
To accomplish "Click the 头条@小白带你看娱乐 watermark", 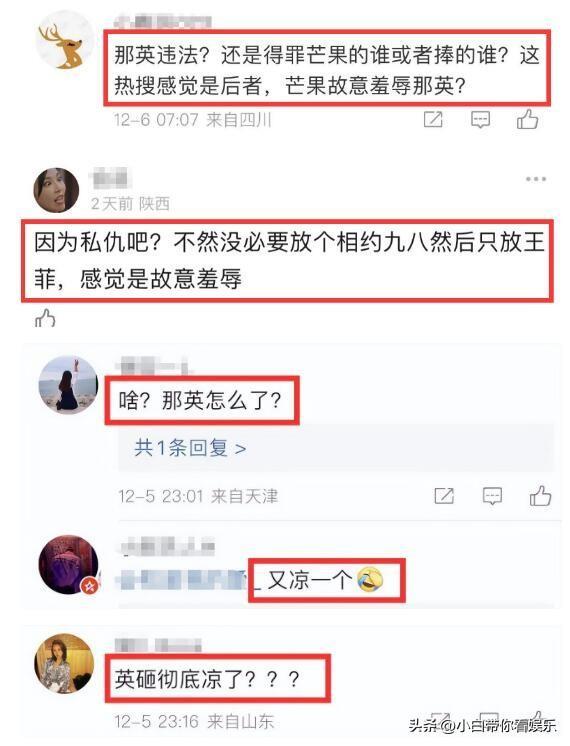I will [483, 725].
